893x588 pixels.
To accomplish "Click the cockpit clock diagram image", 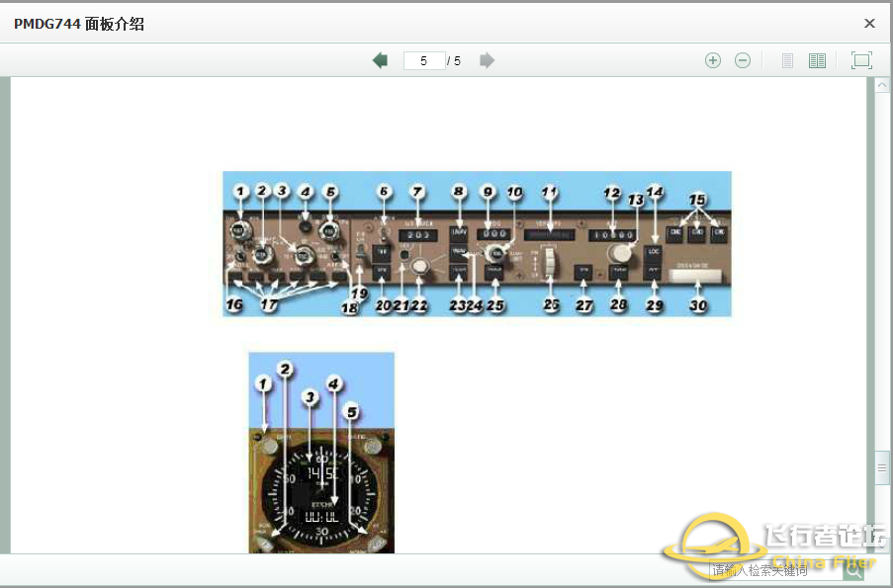I will 321,453.
